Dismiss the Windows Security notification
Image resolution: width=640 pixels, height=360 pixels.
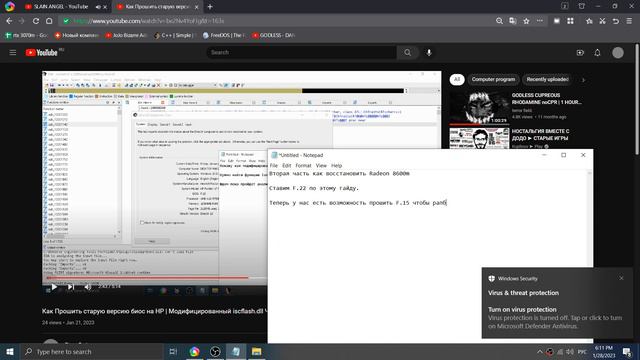[621, 278]
